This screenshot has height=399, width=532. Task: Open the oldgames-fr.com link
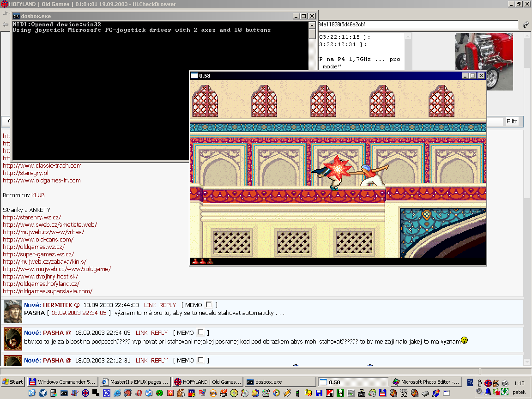tap(42, 181)
